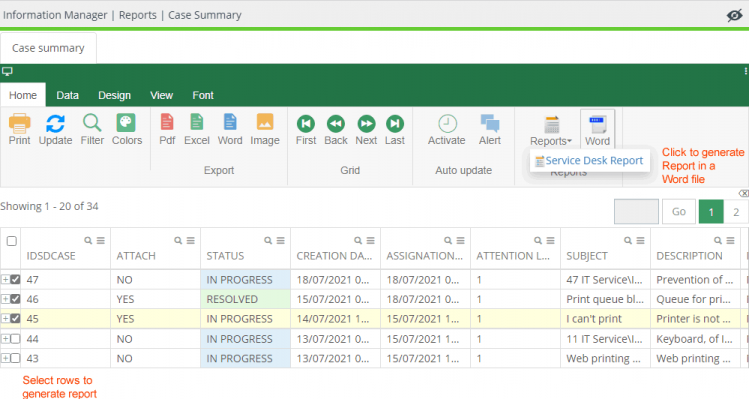Screen dimensions: 749x399
Task: Click the page number input field
Action: (636, 212)
